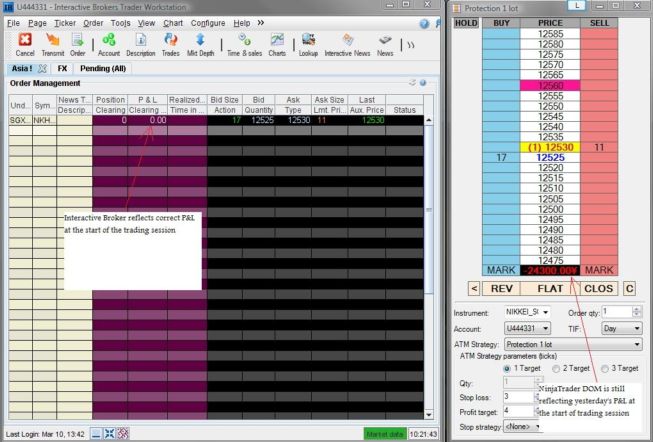Open the Charts toolbar icon

[277, 45]
